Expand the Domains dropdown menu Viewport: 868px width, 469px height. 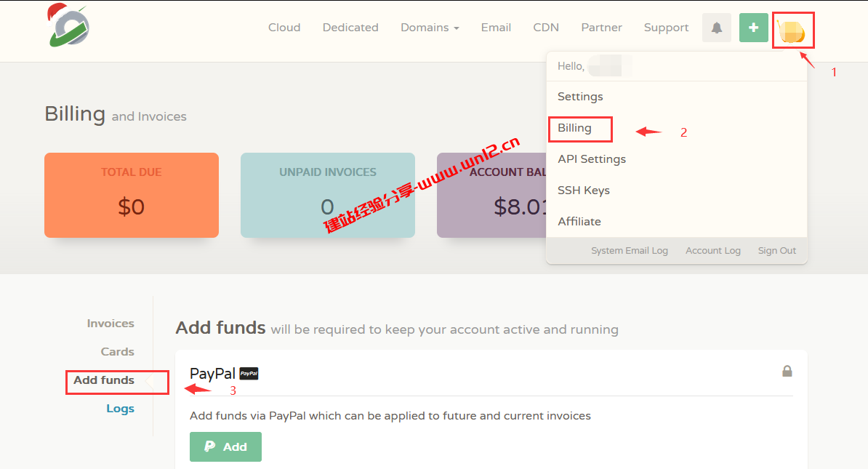[430, 28]
